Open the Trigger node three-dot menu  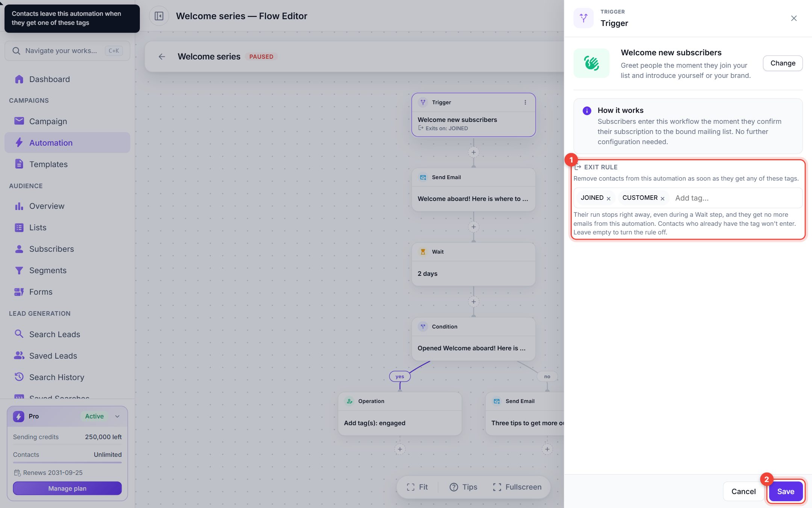coord(525,102)
